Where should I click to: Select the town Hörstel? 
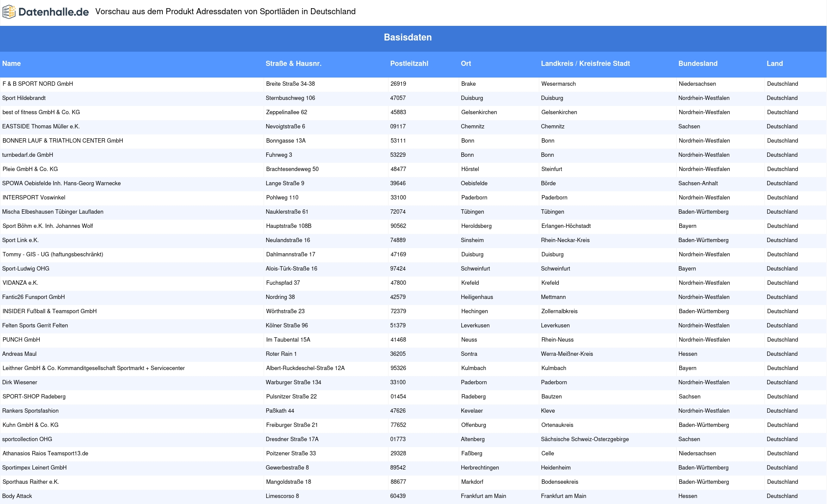tap(470, 169)
